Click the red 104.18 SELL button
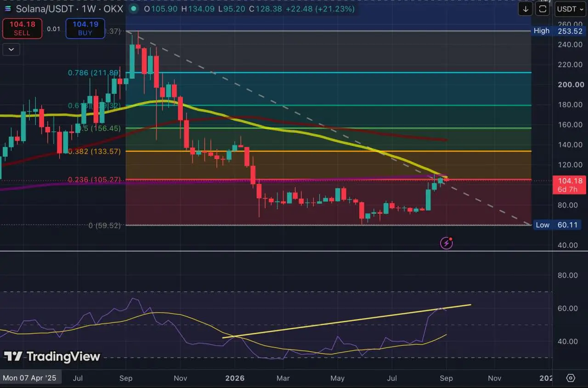The width and height of the screenshot is (588, 388). coord(22,29)
